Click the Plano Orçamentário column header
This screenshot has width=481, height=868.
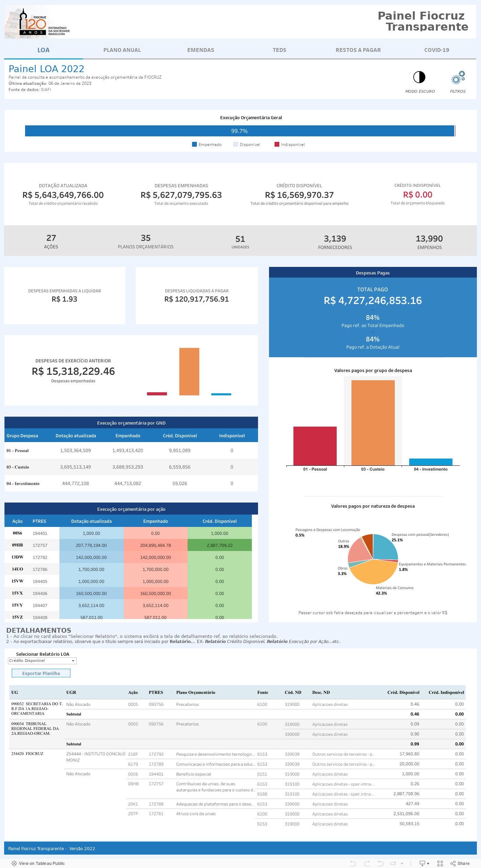point(195,692)
